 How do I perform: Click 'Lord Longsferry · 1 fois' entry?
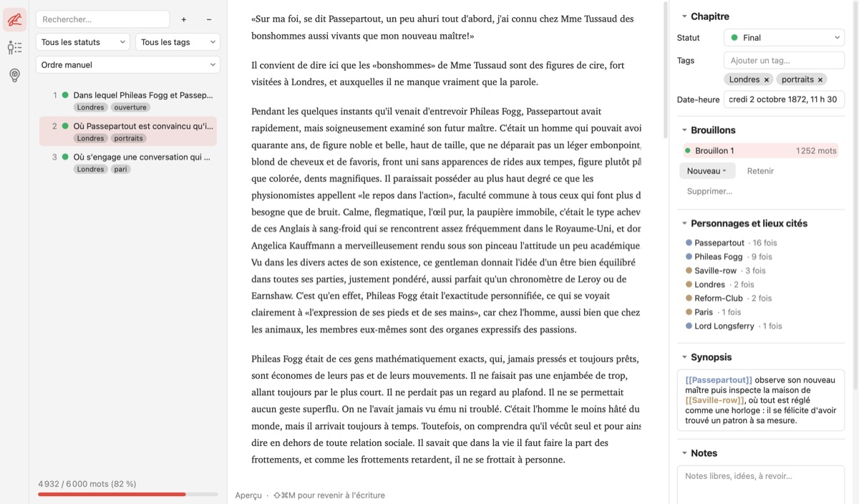(734, 326)
